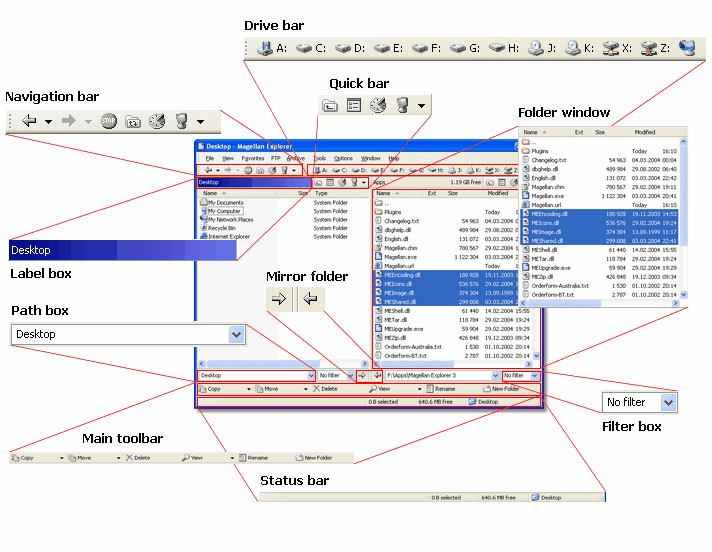This screenshot has height=552, width=712.
Task: Click parent folder icon in enlarged Quick bar
Action: pos(330,106)
